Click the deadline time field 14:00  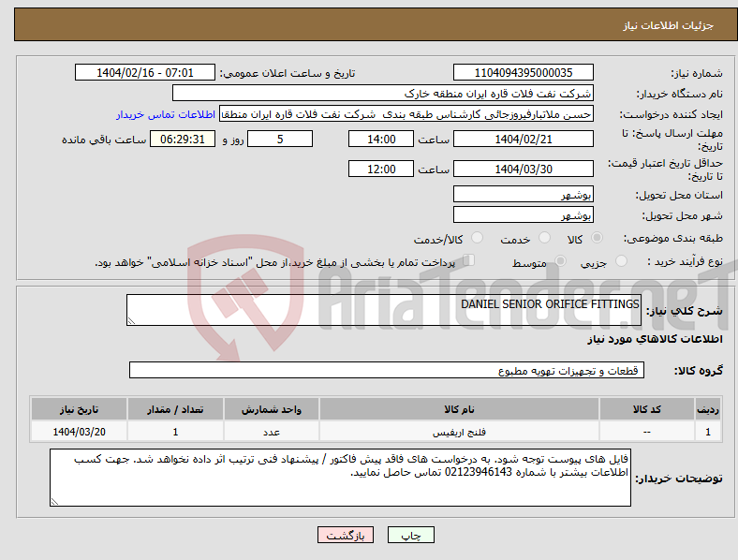[x=381, y=139]
